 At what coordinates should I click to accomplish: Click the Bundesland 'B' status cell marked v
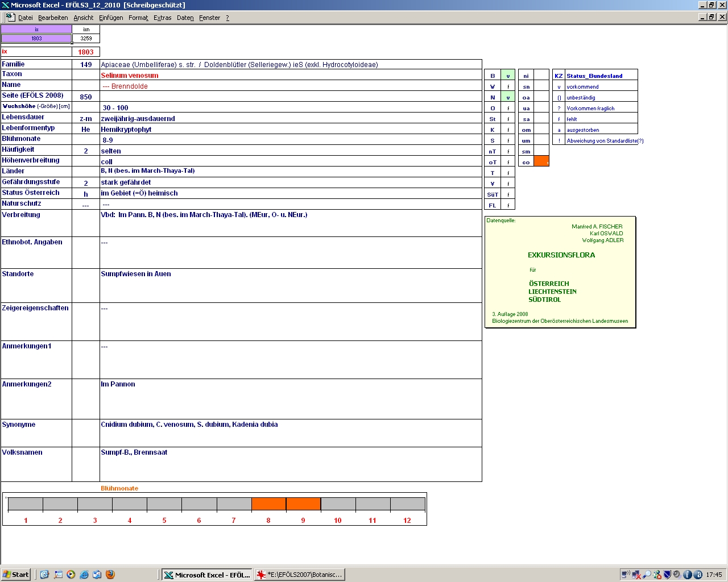[508, 76]
